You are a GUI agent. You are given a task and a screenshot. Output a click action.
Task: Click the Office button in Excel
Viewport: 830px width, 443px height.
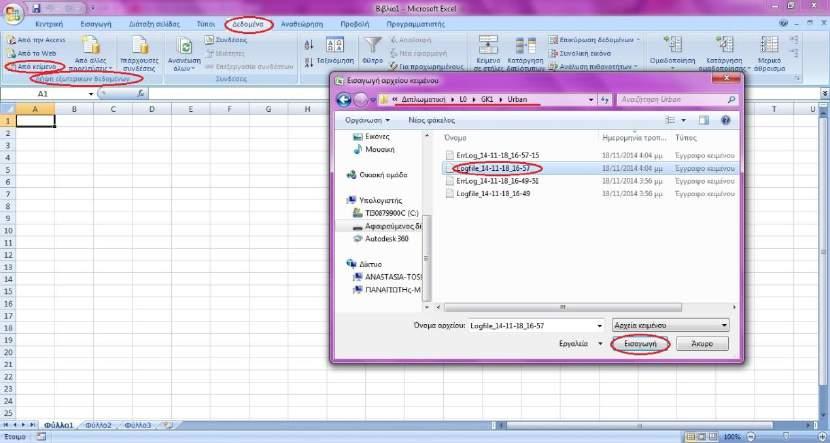13,12
